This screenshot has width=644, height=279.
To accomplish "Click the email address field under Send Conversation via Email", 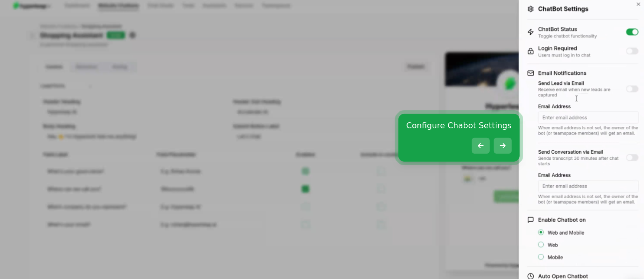I will coord(588,186).
